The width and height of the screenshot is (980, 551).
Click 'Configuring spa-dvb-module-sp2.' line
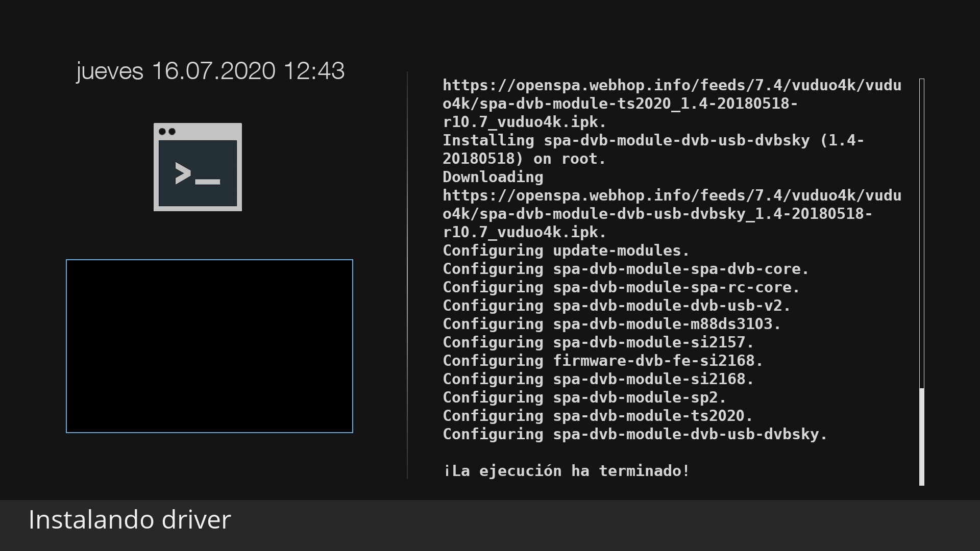tap(584, 397)
